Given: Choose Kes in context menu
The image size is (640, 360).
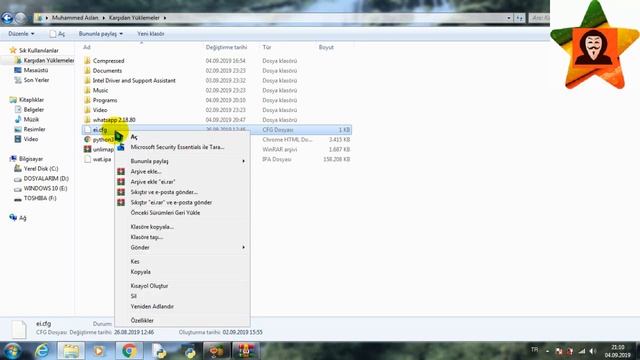Looking at the screenshot, I should pos(135,261).
